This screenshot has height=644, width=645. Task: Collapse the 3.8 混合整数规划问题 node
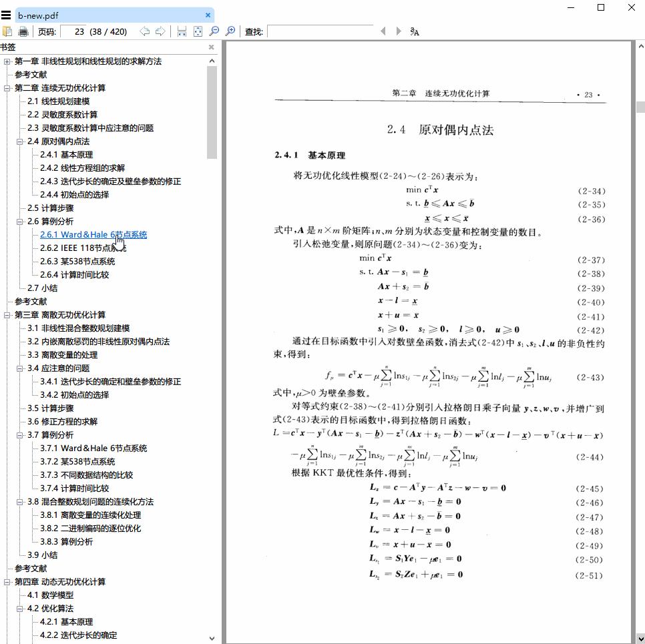click(x=19, y=502)
